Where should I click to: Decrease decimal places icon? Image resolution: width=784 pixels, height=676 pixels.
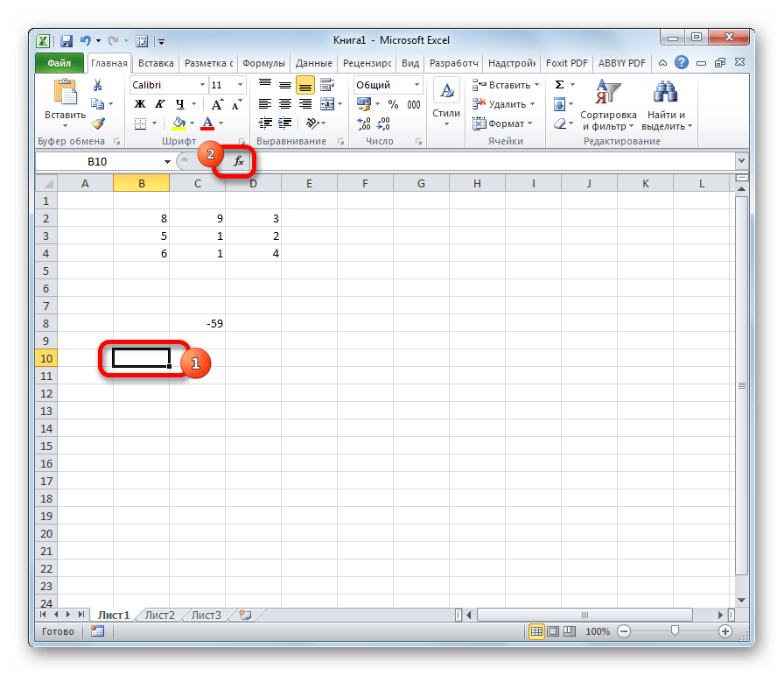383,123
